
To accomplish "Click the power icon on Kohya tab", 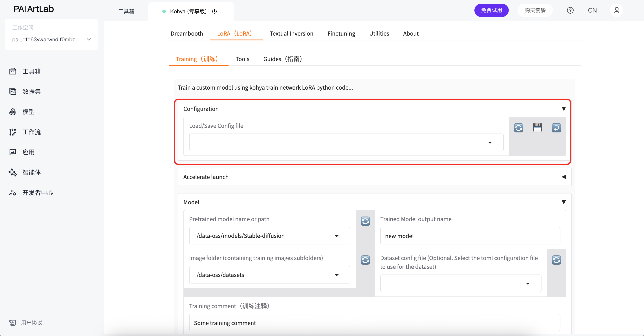I will pyautogui.click(x=214, y=11).
